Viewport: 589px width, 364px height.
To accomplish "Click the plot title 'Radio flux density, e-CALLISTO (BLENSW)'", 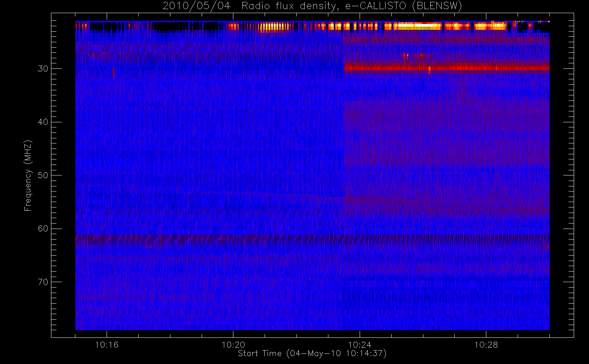I will pos(352,6).
